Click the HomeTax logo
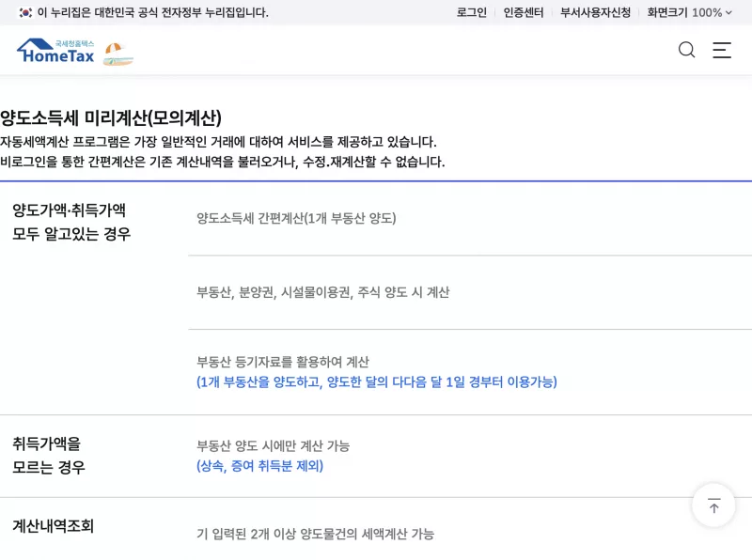 55,52
